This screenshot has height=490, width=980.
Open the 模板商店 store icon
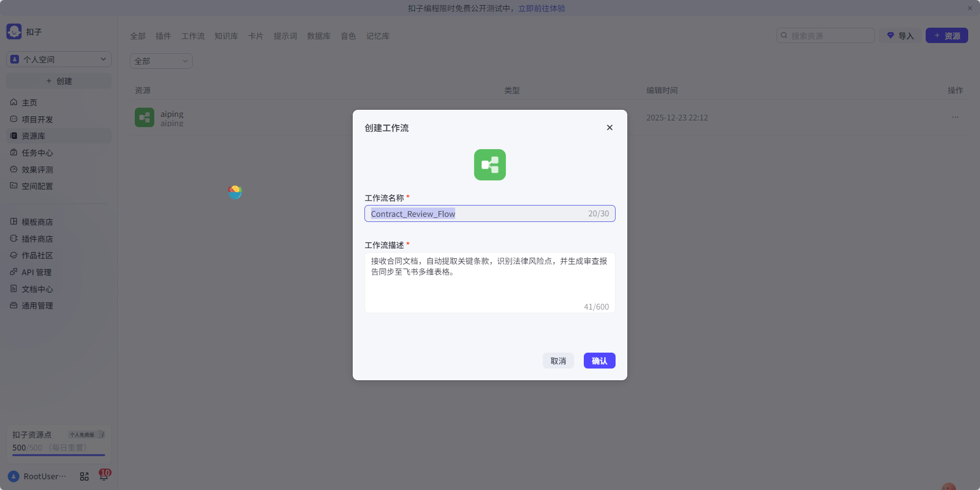click(14, 221)
